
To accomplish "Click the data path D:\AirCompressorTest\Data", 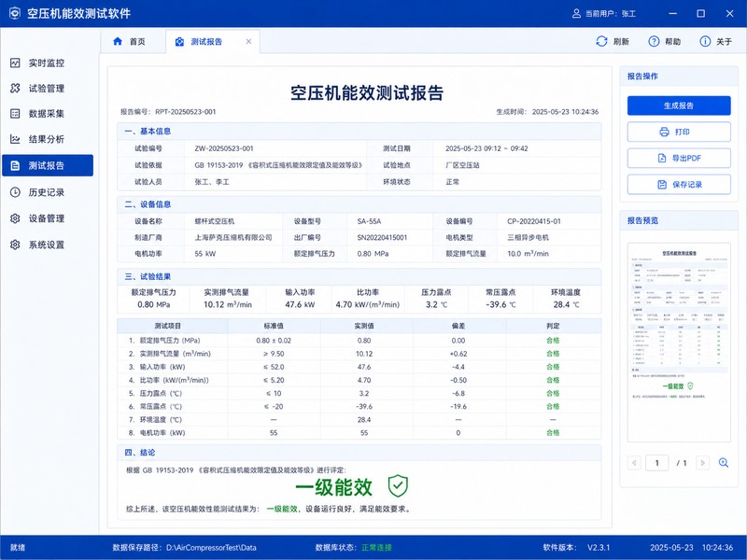I will point(211,548).
